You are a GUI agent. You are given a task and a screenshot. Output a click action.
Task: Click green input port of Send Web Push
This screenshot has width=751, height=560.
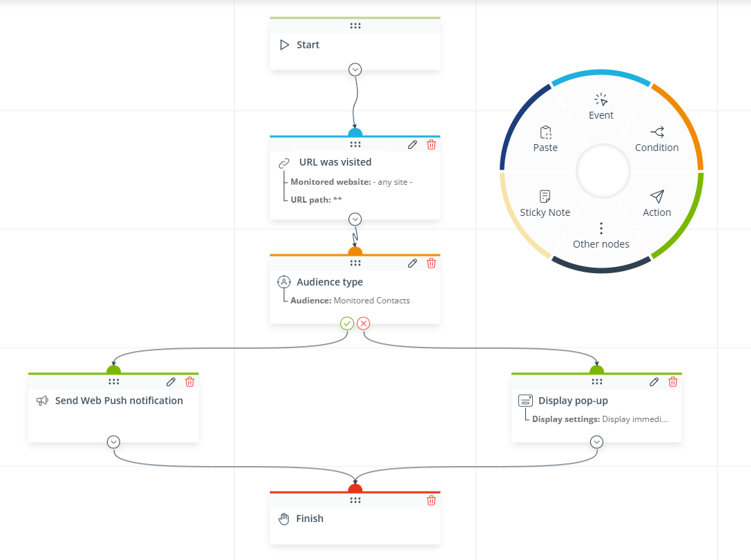tap(113, 370)
